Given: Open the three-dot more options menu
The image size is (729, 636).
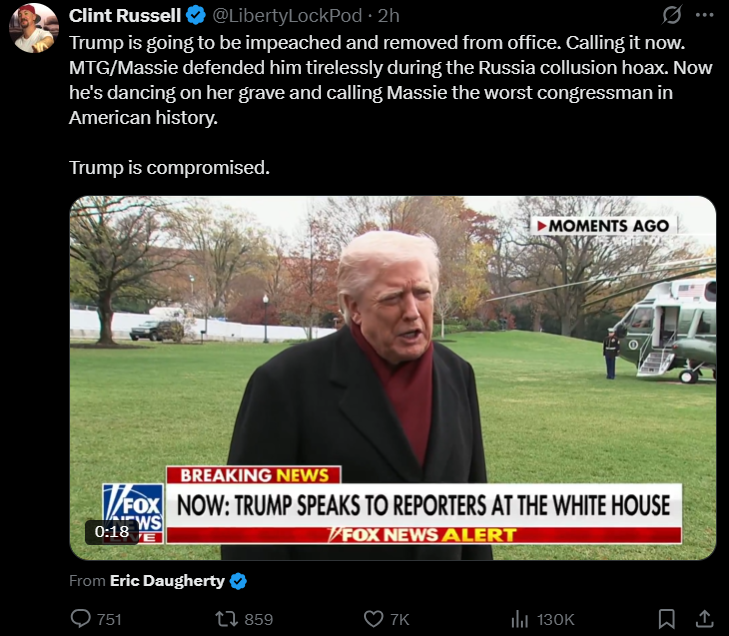Looking at the screenshot, I should click(705, 15).
